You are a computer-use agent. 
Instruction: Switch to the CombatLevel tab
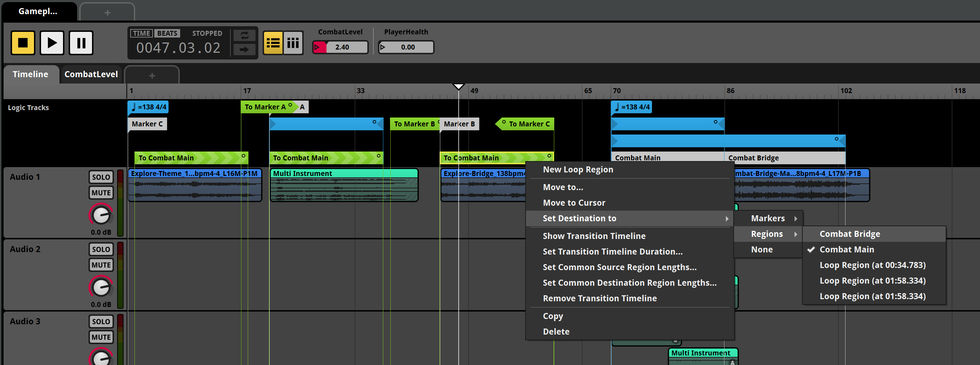(x=91, y=74)
